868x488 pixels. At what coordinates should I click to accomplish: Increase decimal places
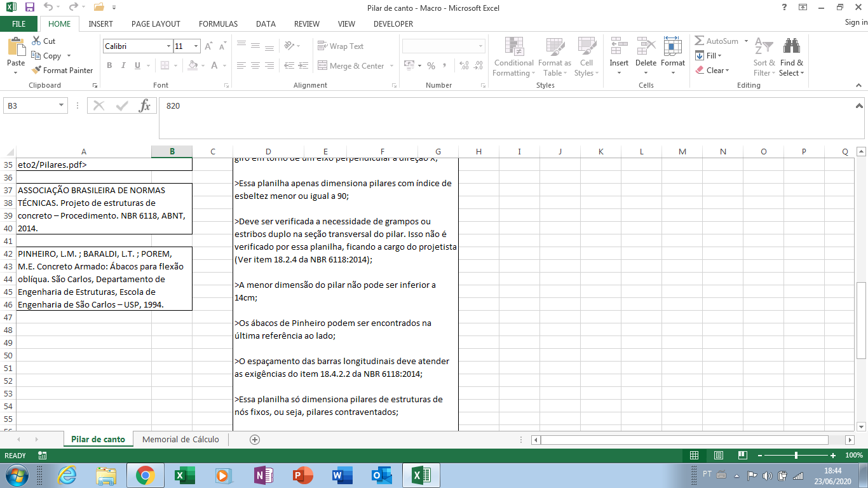pyautogui.click(x=463, y=65)
